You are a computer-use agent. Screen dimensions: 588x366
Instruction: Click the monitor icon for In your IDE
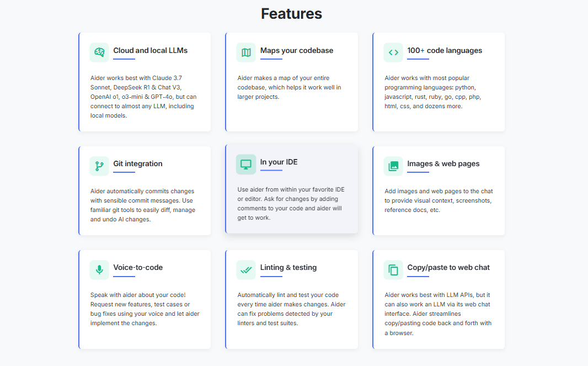(x=246, y=164)
